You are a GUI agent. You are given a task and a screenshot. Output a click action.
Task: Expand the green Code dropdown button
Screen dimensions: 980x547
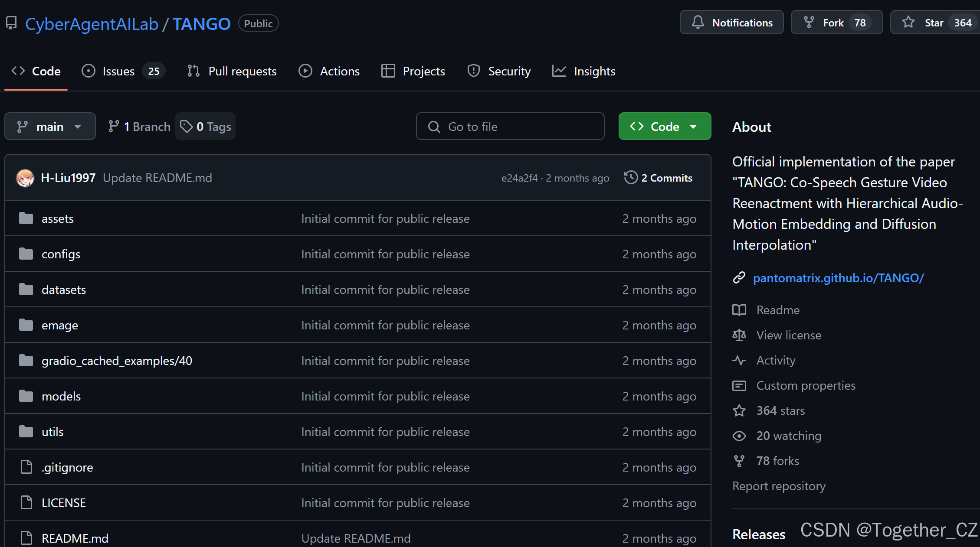[x=665, y=126]
